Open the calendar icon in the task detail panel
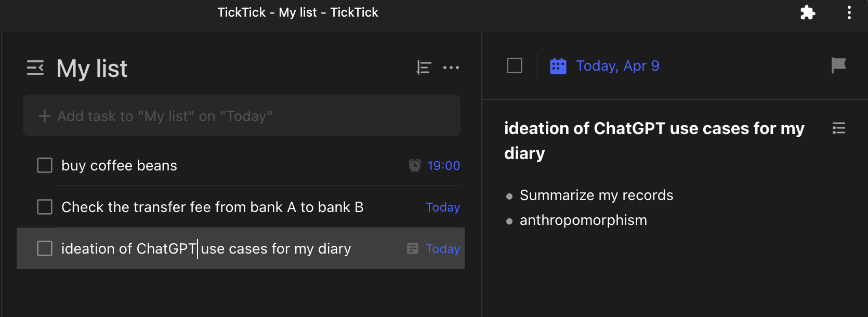The width and height of the screenshot is (868, 317). tap(558, 65)
